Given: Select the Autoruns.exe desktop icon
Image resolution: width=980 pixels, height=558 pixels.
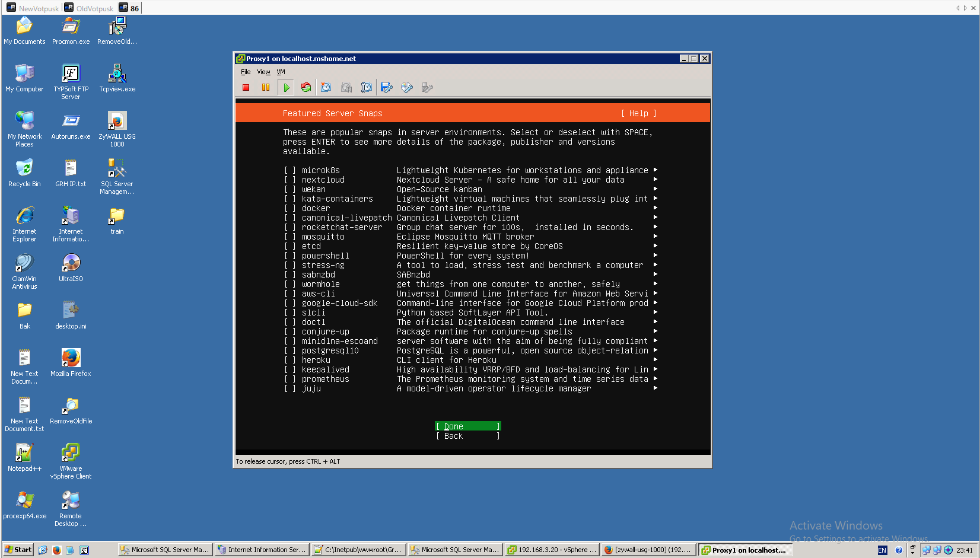Looking at the screenshot, I should pyautogui.click(x=71, y=126).
